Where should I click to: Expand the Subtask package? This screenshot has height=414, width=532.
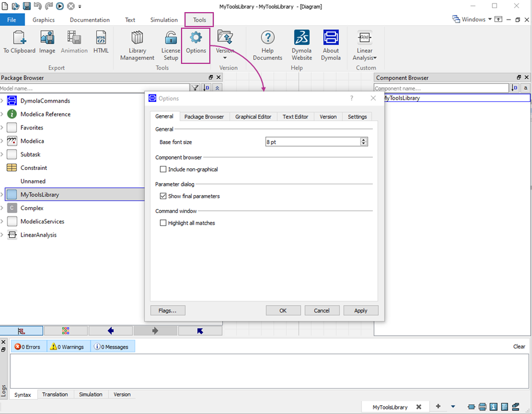(2, 154)
